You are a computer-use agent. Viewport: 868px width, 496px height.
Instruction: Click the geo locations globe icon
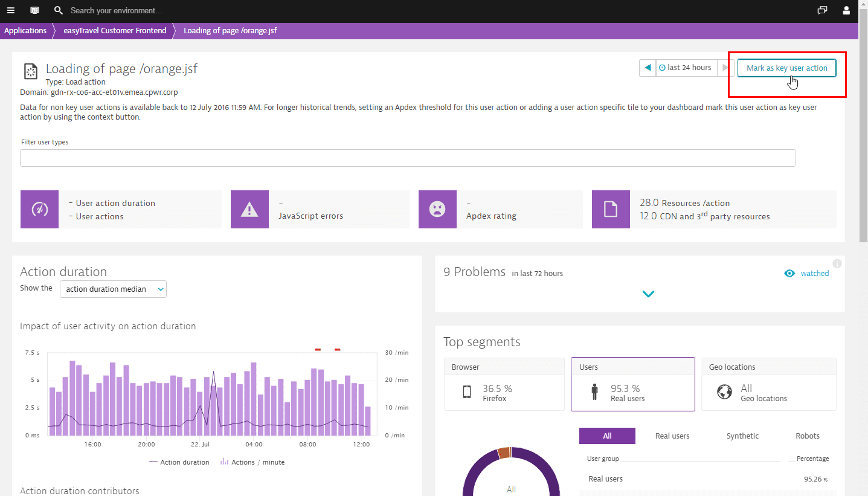click(x=724, y=392)
